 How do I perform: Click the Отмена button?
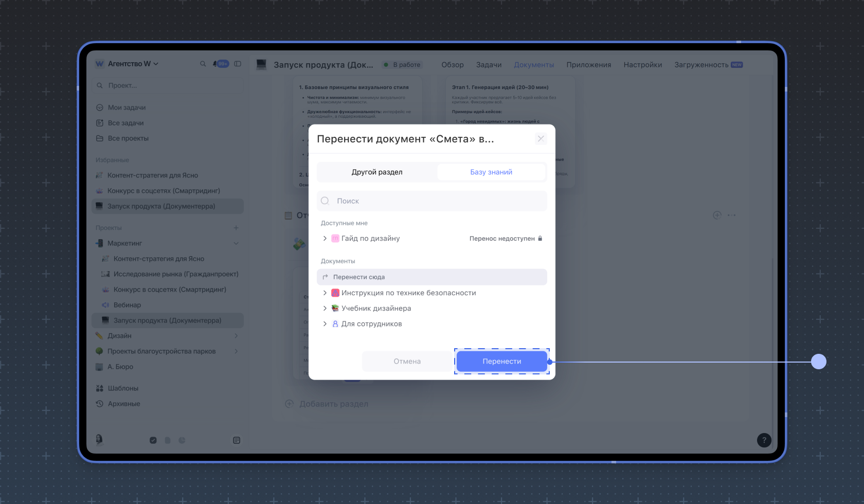407,362
